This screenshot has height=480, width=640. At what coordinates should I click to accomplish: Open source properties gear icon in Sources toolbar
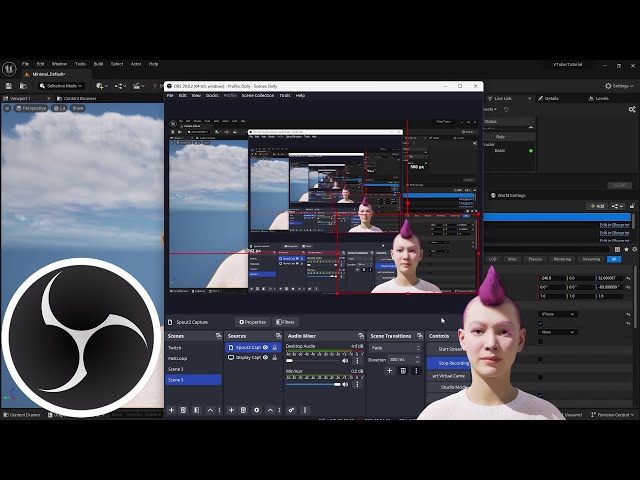257,410
